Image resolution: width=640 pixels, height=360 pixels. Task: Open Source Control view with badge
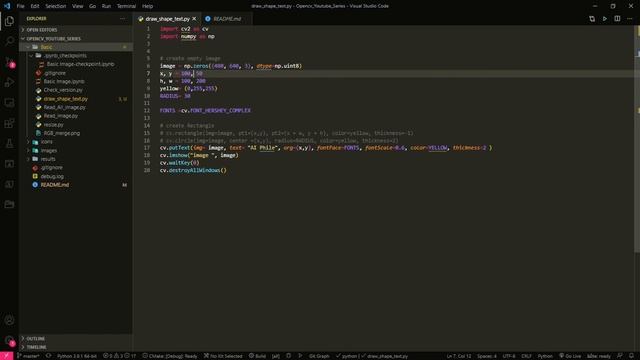tap(9, 62)
